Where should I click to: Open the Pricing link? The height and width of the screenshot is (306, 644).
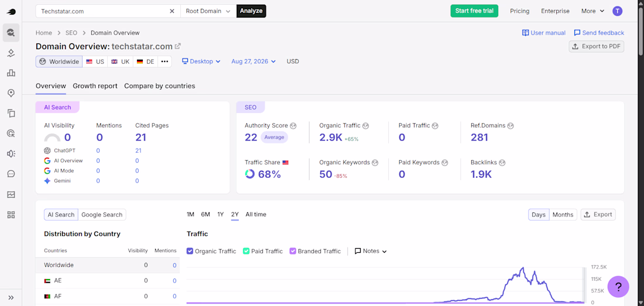click(x=519, y=11)
